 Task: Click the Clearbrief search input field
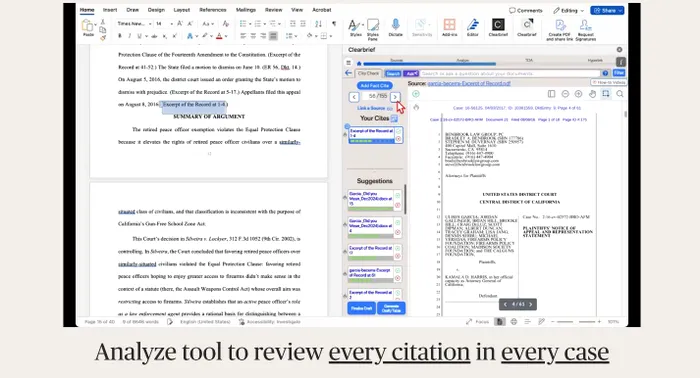(510, 73)
